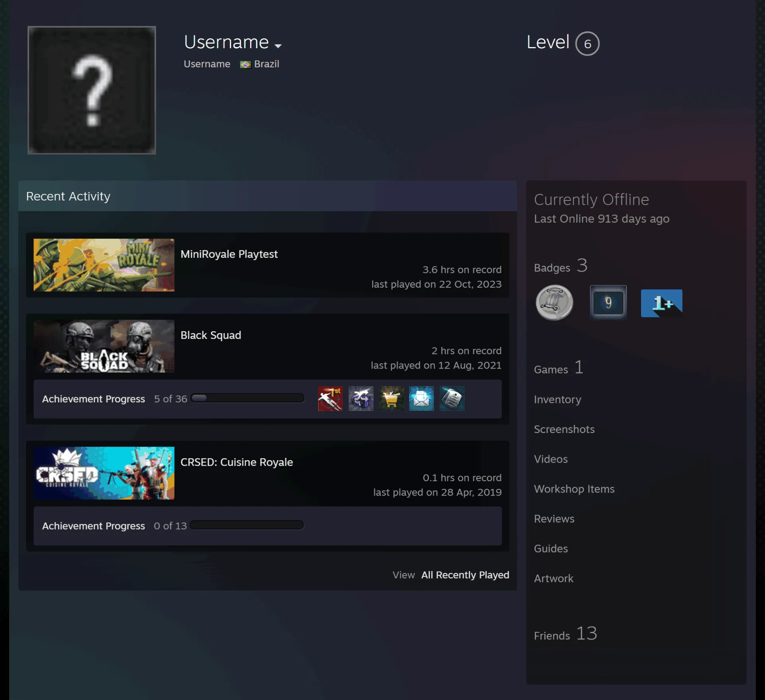Open the Games count link
Image resolution: width=765 pixels, height=700 pixels.
coord(559,367)
